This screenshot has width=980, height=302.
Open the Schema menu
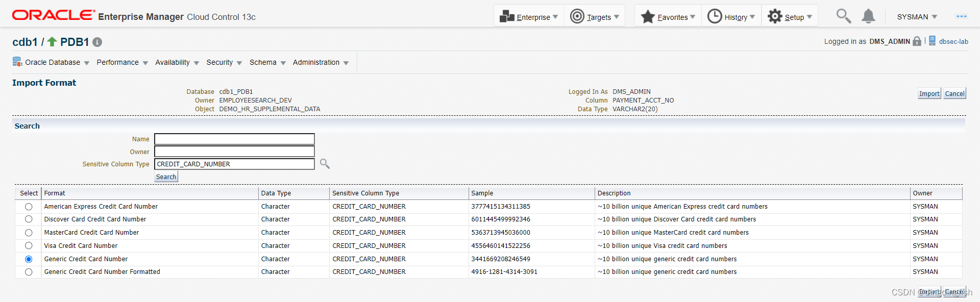(x=263, y=62)
